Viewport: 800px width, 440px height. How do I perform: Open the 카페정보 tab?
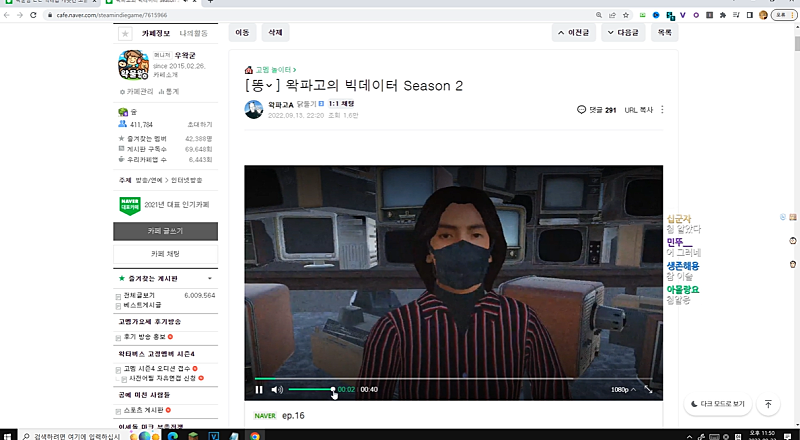(156, 33)
